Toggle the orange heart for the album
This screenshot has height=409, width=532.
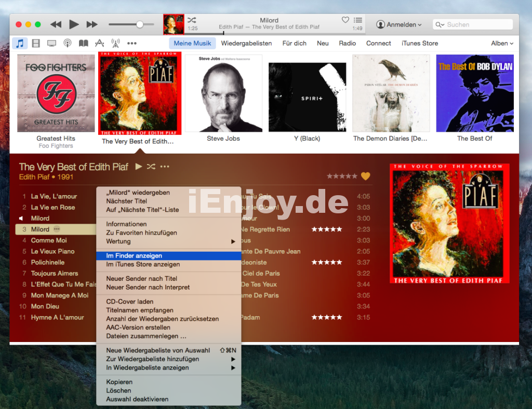pyautogui.click(x=365, y=176)
